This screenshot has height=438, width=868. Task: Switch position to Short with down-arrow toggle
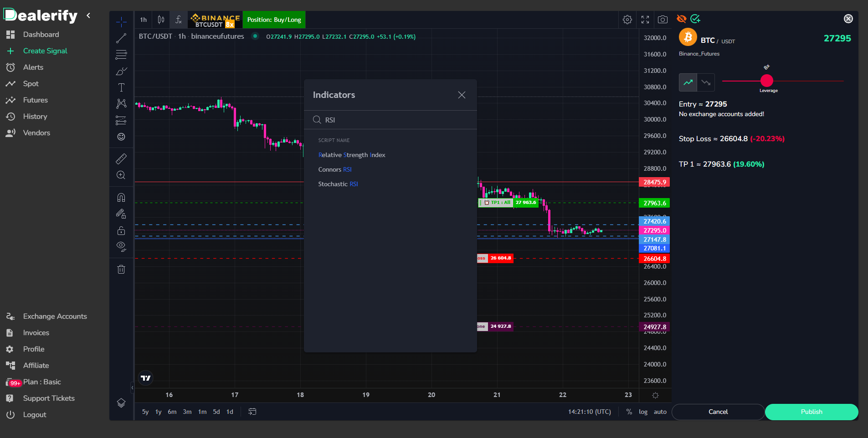[705, 82]
